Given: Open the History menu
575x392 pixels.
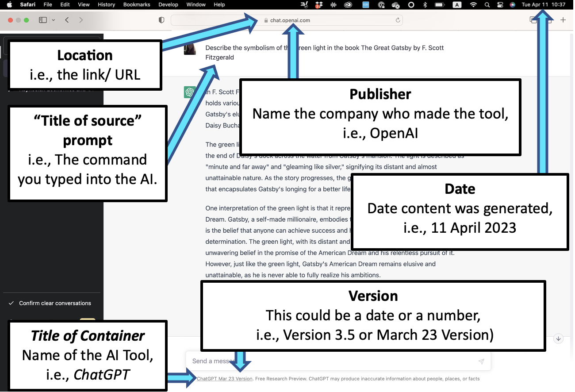Looking at the screenshot, I should point(106,4).
